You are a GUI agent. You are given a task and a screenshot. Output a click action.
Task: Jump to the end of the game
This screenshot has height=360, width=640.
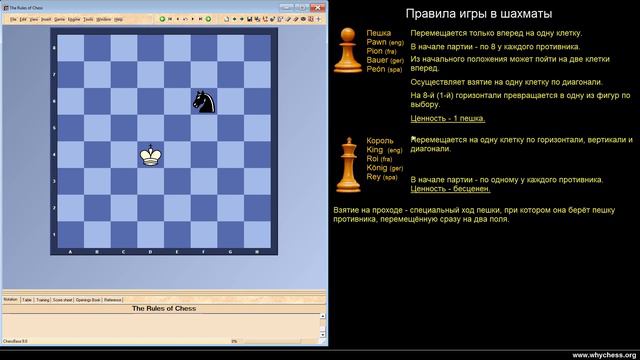[x=200, y=19]
